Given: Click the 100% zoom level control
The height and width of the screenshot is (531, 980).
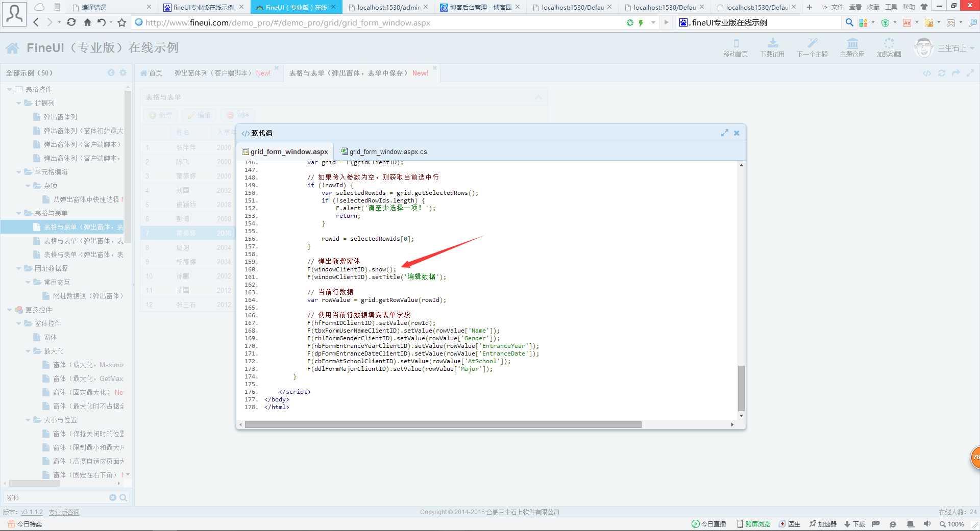Looking at the screenshot, I should click(x=951, y=524).
